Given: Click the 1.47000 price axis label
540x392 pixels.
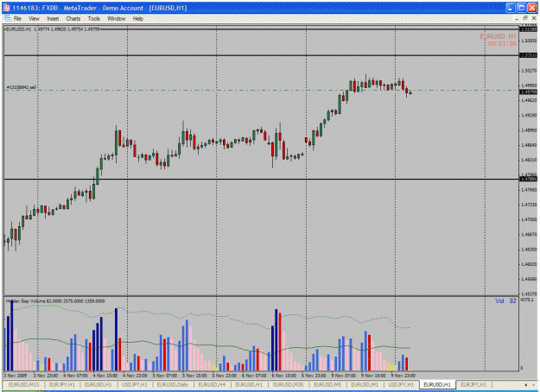Looking at the screenshot, I should pos(529,219).
